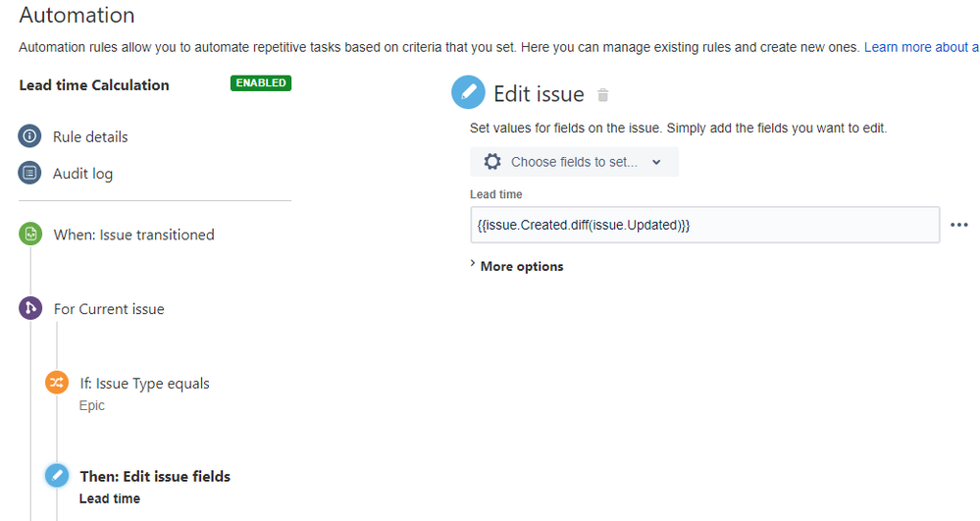Delete the Edit issue action via trash icon
Image resolution: width=980 pixels, height=521 pixels.
pyautogui.click(x=602, y=95)
